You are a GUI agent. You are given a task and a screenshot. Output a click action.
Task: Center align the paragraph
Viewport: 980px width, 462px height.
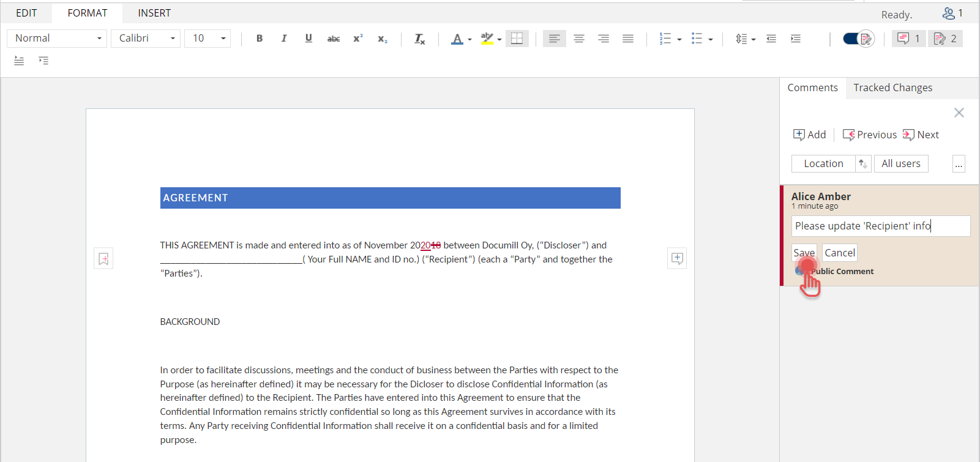click(x=578, y=39)
